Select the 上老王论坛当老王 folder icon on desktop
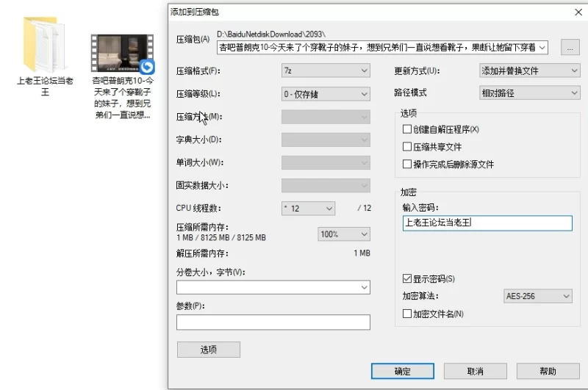The height and width of the screenshot is (390, 588). pos(45,43)
